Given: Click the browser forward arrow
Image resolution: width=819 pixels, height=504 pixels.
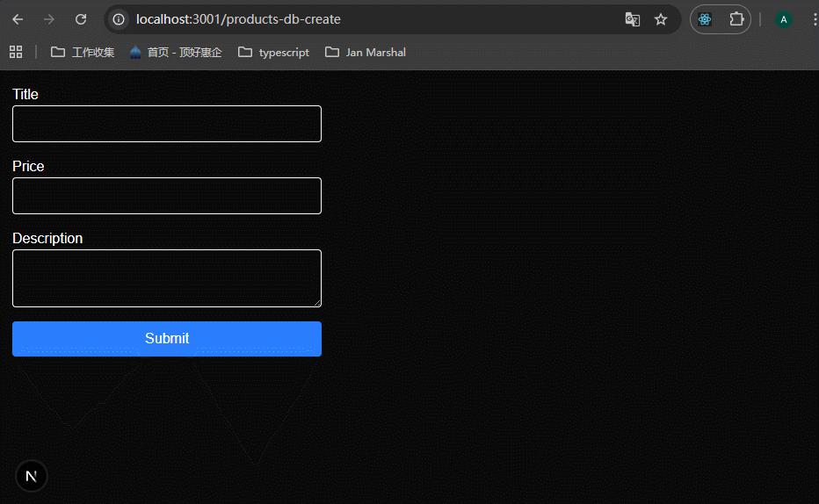Looking at the screenshot, I should point(49,19).
